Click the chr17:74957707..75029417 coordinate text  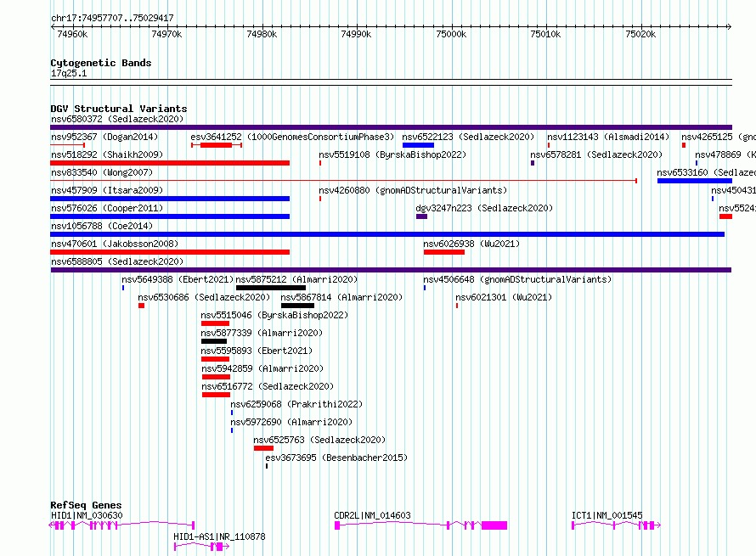112,19
